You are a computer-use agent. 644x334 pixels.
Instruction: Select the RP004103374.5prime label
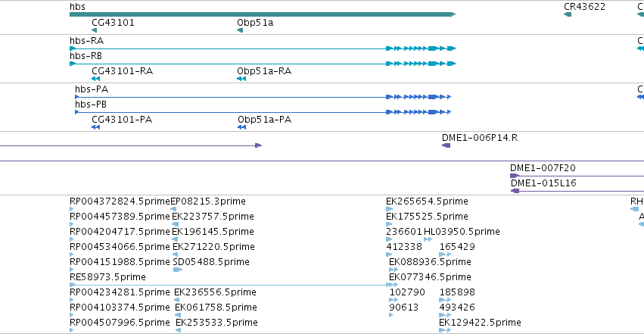[120, 307]
